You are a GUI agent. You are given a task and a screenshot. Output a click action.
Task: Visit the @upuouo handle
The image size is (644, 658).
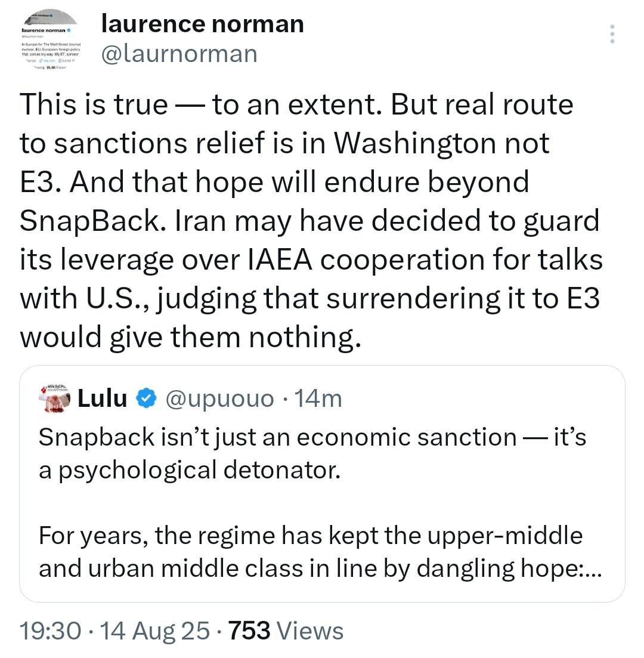(x=219, y=398)
